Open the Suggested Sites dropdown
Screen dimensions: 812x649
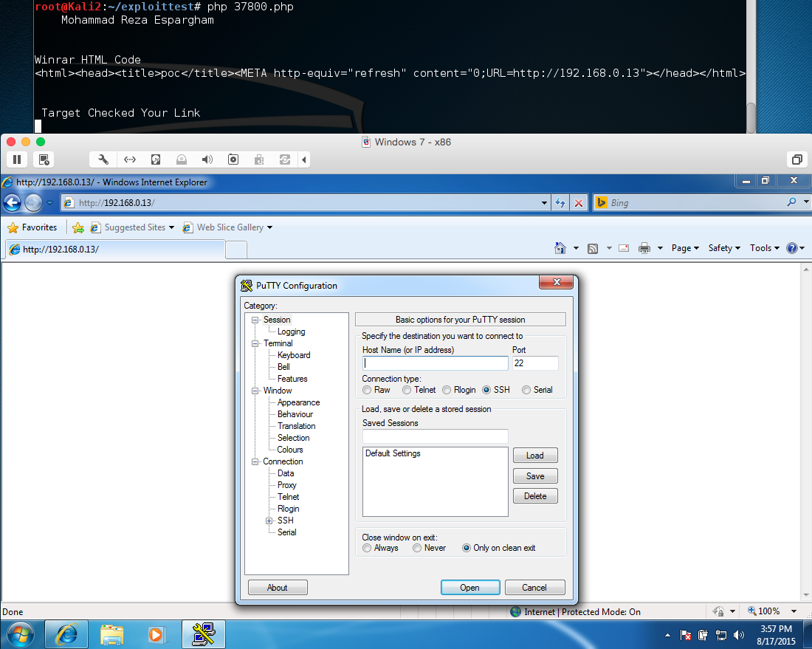171,227
